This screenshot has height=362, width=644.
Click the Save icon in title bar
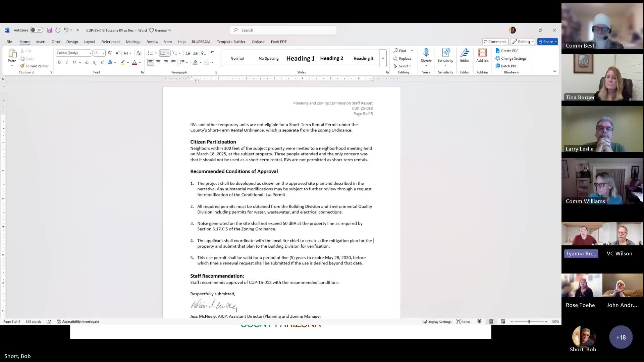point(49,30)
